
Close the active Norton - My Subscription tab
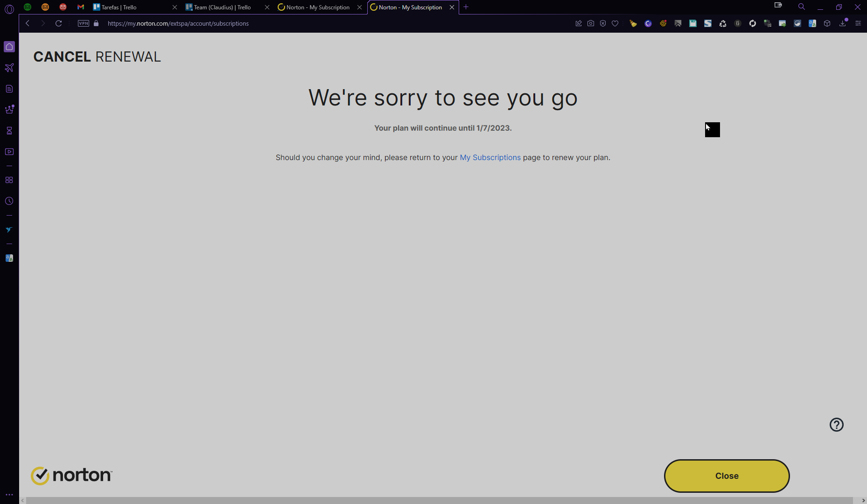click(452, 7)
